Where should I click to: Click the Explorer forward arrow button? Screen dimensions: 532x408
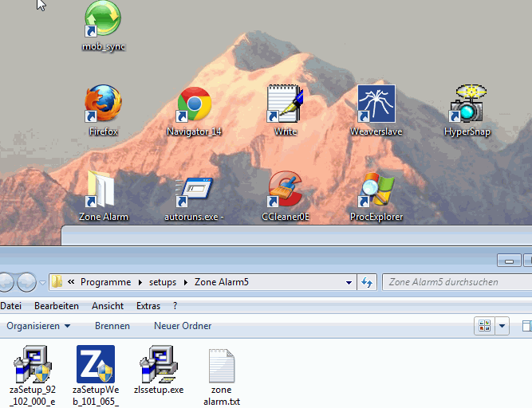pyautogui.click(x=26, y=282)
